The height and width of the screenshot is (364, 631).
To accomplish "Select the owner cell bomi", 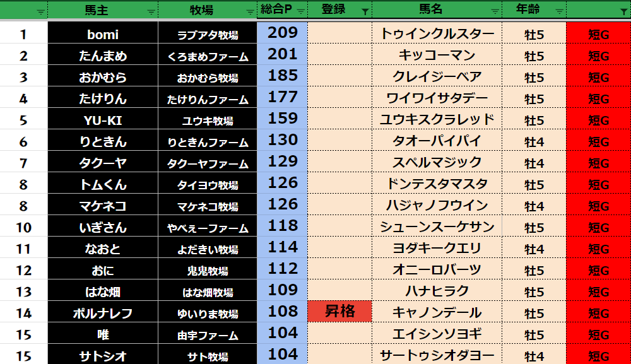I will [103, 35].
